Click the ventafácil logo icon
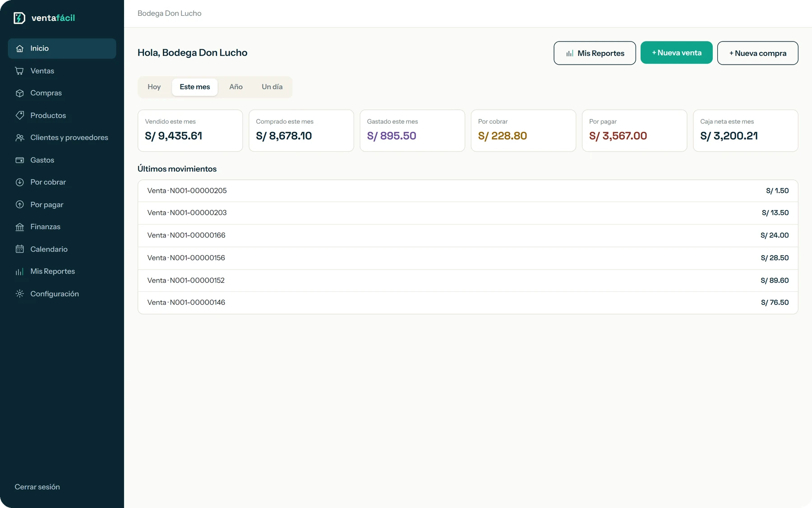Viewport: 812px width, 508px height. pos(19,18)
